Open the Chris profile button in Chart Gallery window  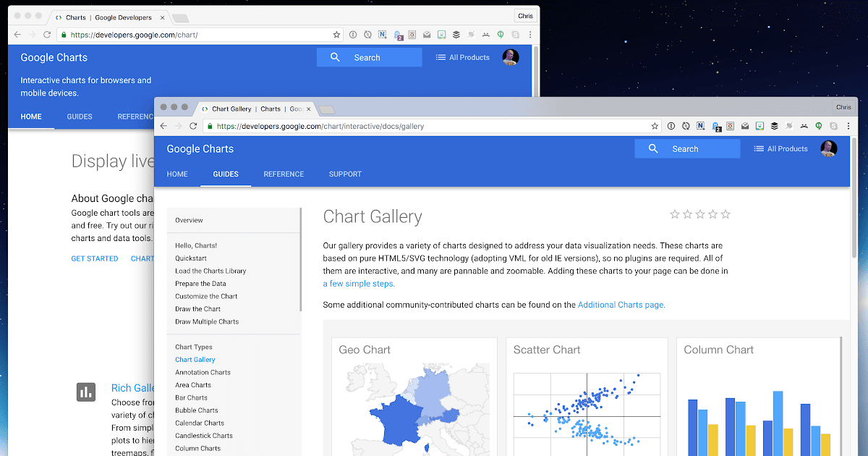click(x=843, y=107)
